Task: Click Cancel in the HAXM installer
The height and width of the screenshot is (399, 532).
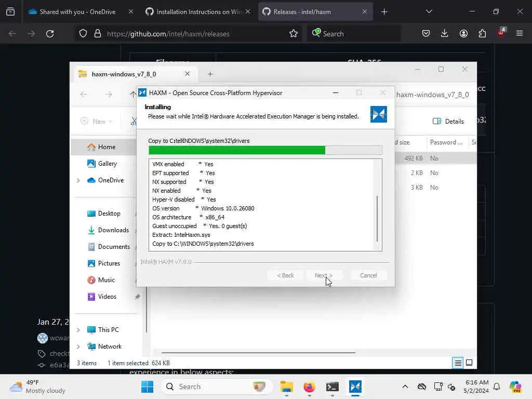Action: pyautogui.click(x=368, y=275)
